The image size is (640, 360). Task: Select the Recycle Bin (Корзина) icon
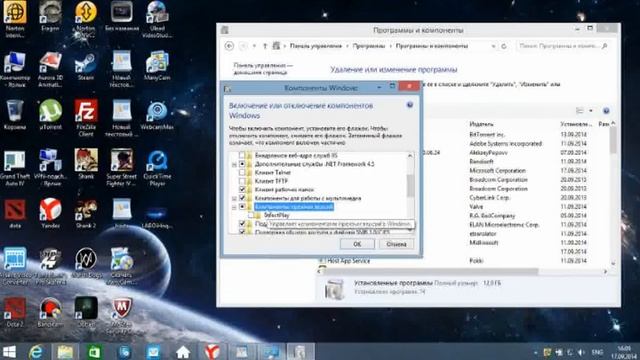coord(15,115)
